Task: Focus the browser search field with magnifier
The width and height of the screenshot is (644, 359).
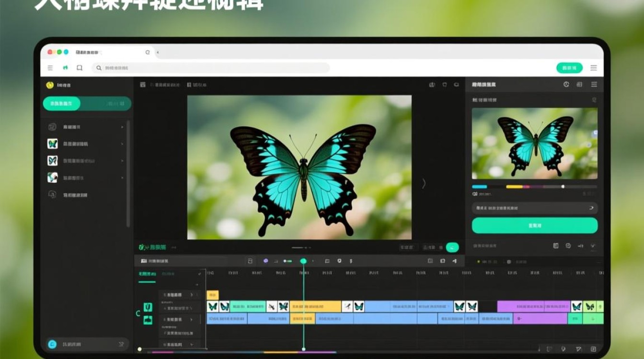Action: click(x=210, y=68)
